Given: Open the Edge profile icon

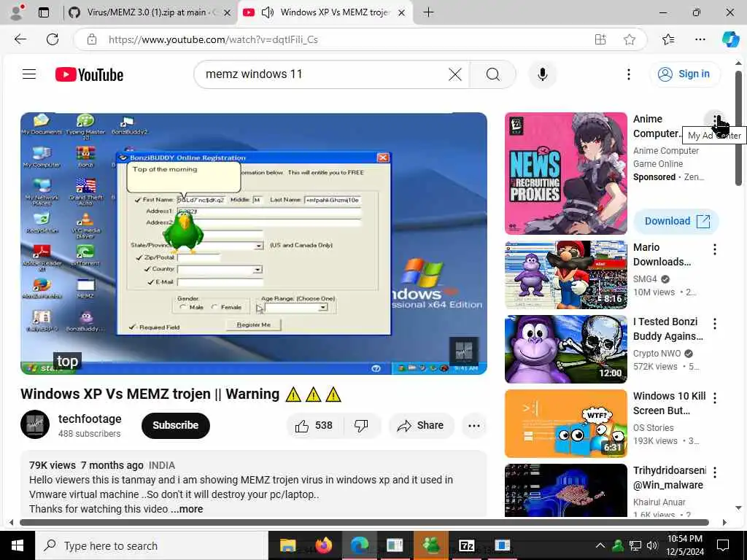Looking at the screenshot, I should pos(16,12).
